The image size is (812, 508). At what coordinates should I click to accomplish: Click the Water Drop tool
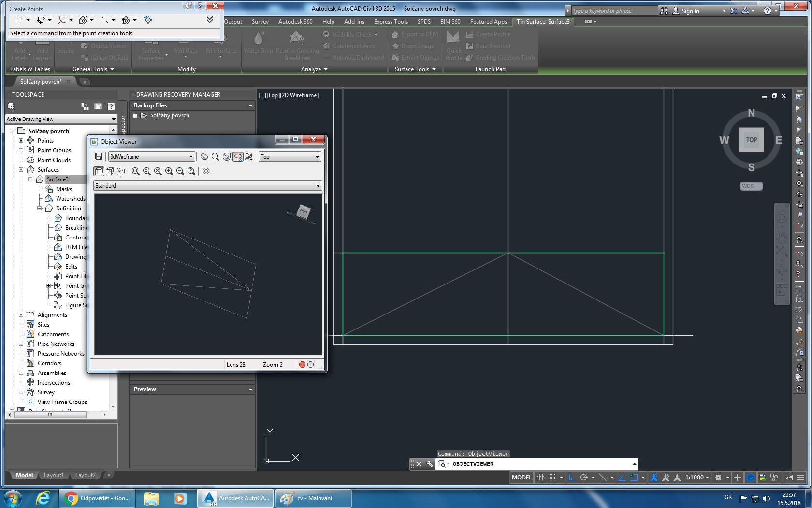pos(259,43)
